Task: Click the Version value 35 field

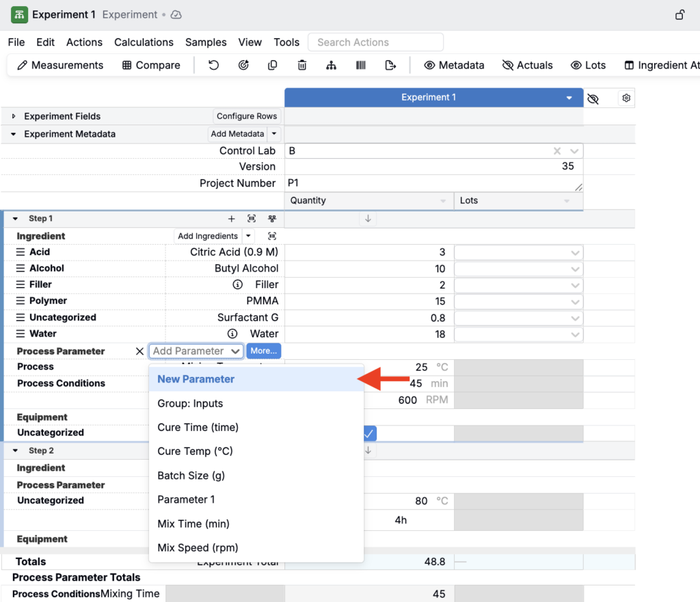Action: click(x=433, y=167)
